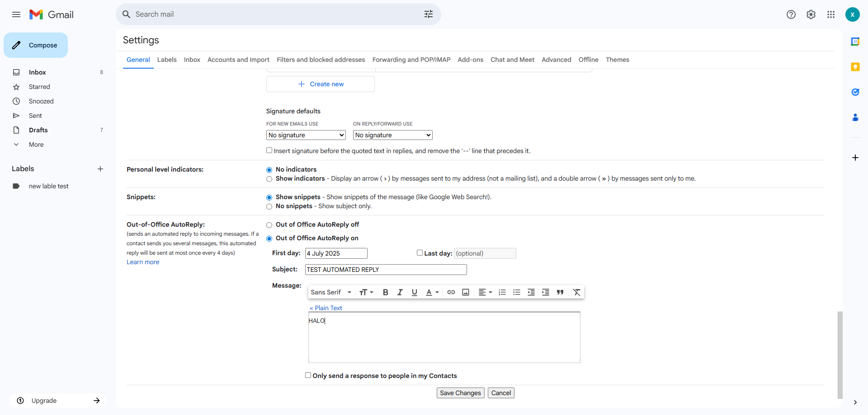Open the text alignment dropdown
The image size is (868, 415).
coord(485,292)
